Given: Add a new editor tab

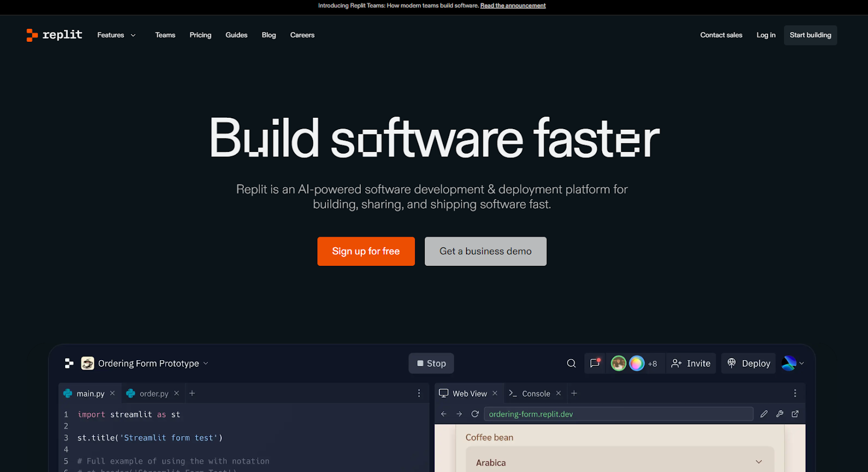Looking at the screenshot, I should coord(192,393).
